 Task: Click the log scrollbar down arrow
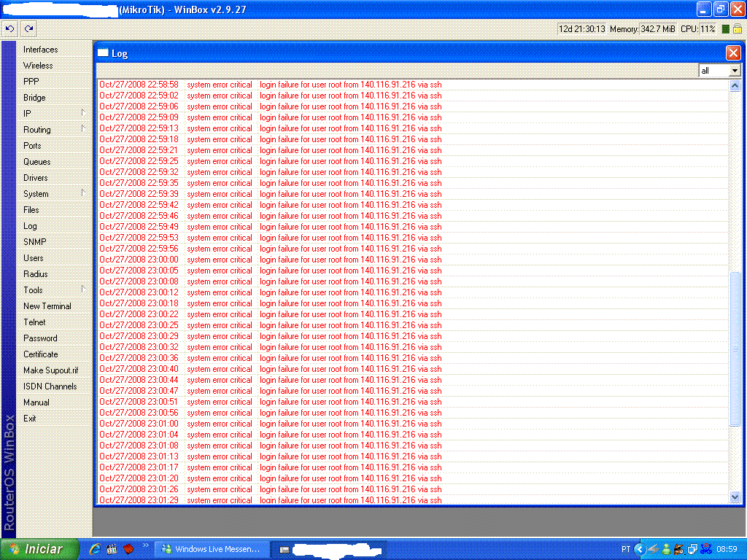[735, 497]
